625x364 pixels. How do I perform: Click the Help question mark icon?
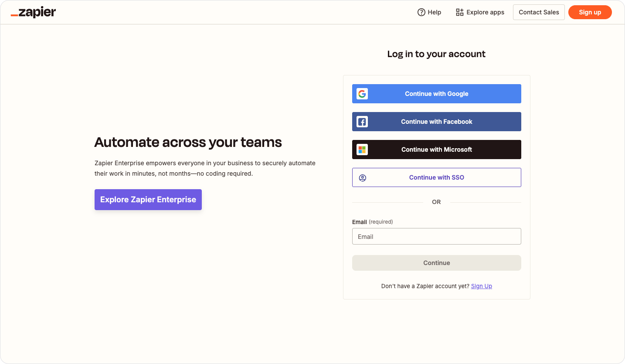point(421,12)
